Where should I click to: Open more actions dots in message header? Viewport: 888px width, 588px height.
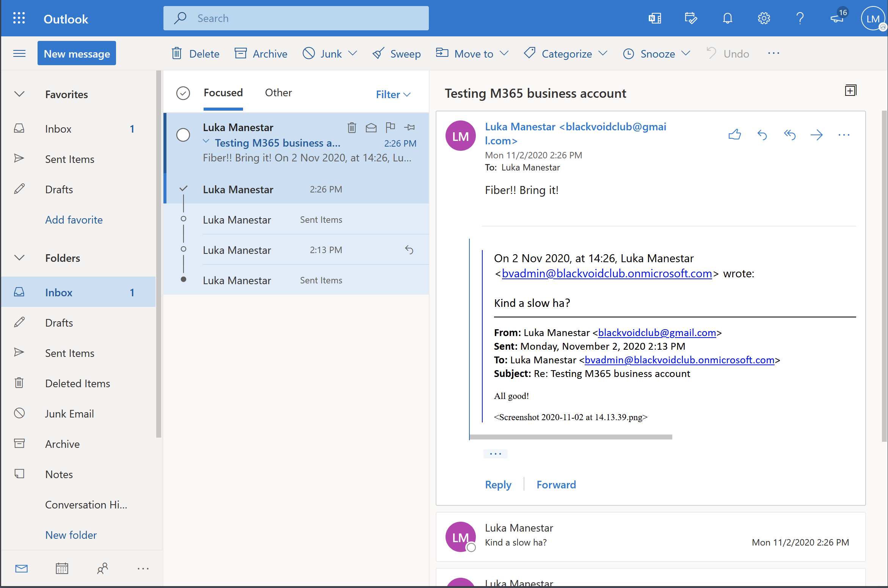point(844,135)
